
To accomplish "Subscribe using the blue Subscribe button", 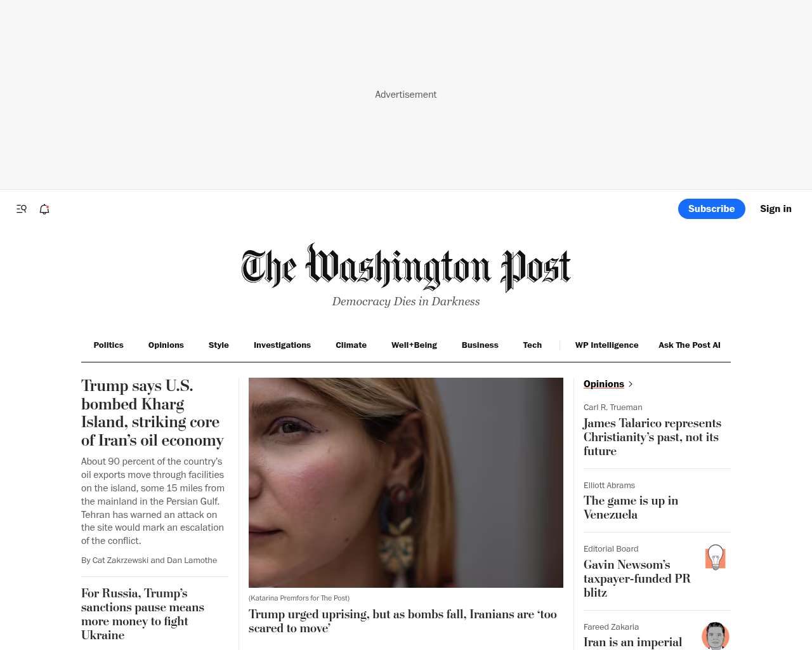I will coord(712,209).
